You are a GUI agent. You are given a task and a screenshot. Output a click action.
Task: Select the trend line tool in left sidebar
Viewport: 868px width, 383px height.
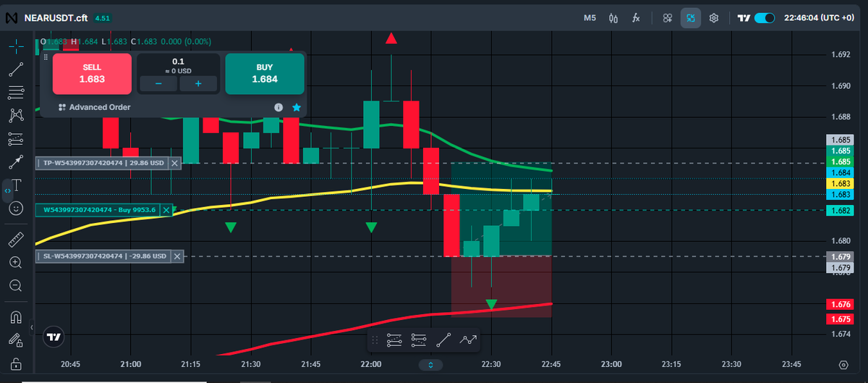coord(15,70)
